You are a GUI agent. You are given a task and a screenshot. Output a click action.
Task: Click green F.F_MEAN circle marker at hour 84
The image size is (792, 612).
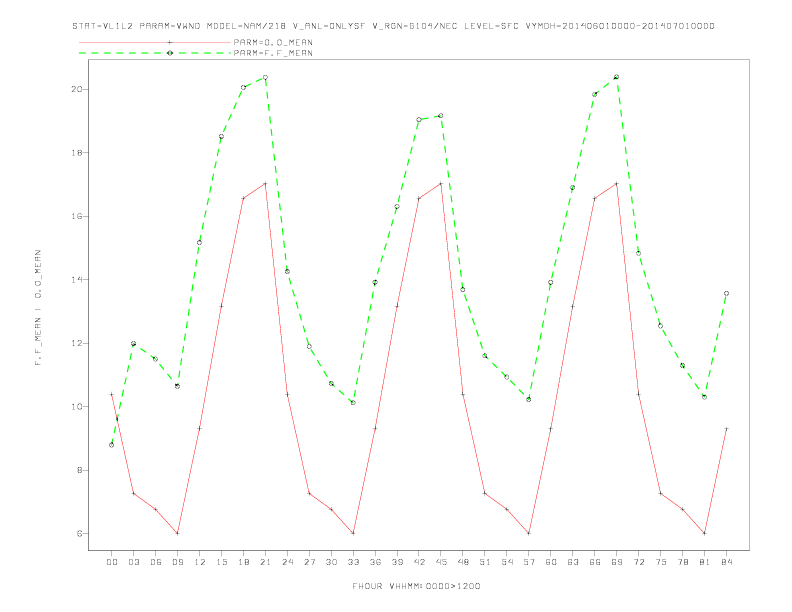727,293
